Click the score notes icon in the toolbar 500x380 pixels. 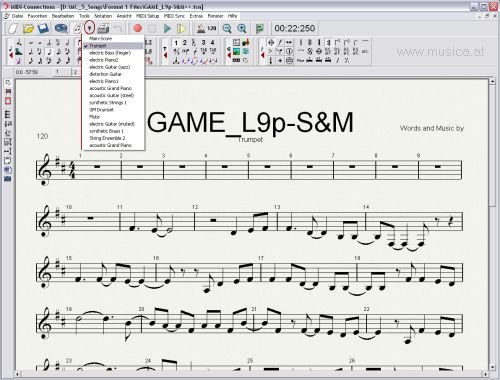click(77, 29)
